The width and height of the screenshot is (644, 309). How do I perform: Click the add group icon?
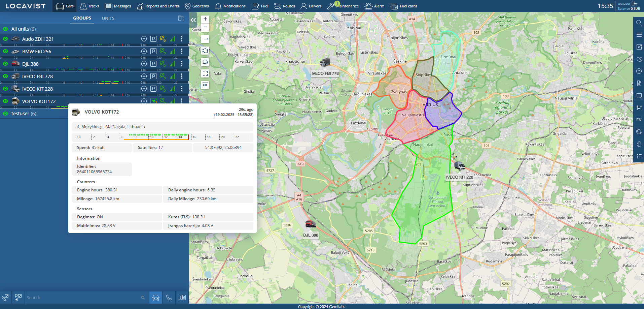[181, 18]
